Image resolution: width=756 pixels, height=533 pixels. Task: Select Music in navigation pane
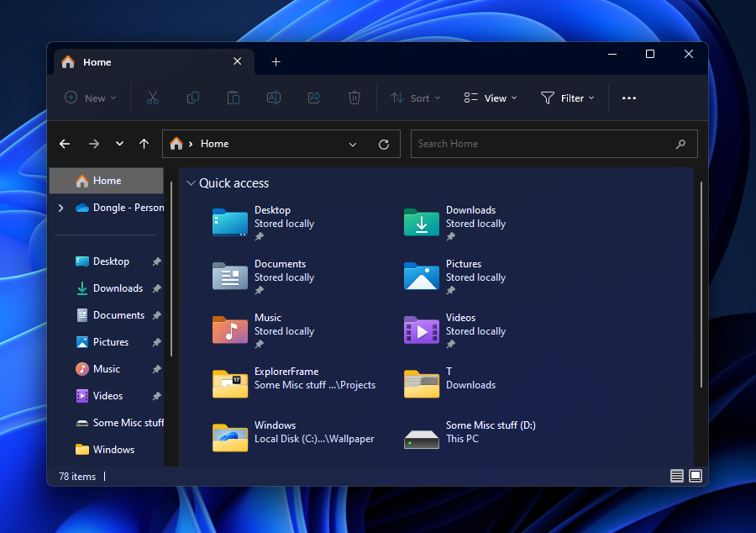coord(107,369)
